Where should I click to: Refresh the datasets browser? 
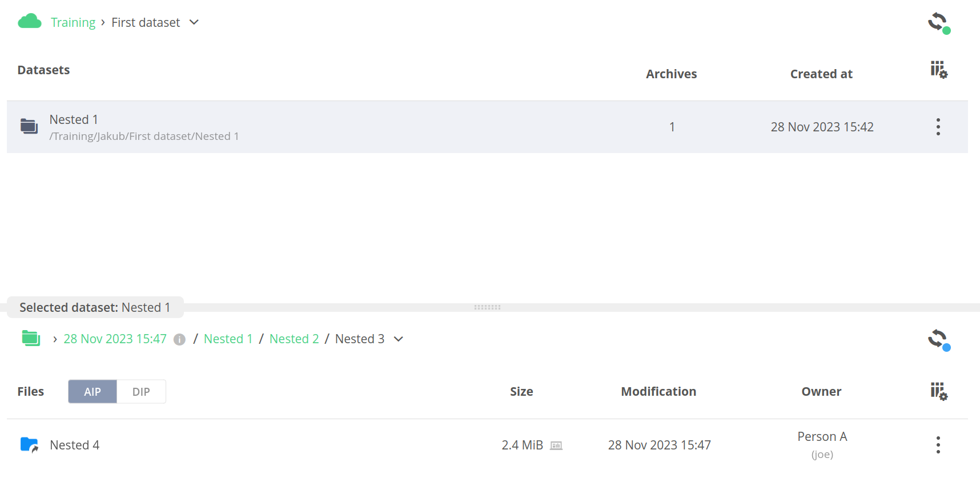pyautogui.click(x=938, y=22)
